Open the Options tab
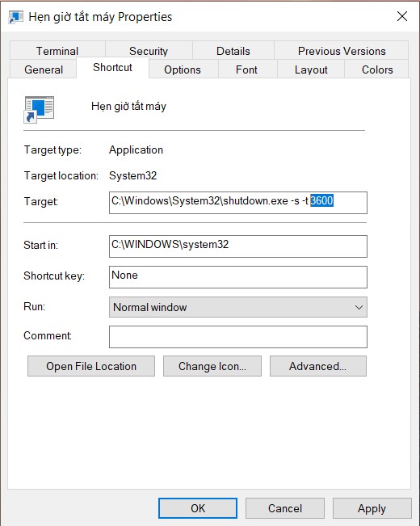This screenshot has height=526, width=420. coord(183,69)
